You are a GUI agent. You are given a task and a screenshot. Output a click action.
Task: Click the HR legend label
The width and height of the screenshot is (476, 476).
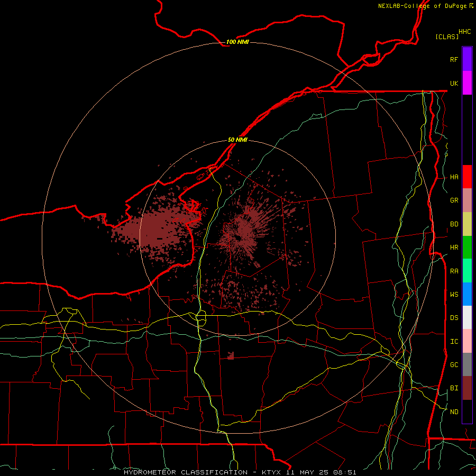point(454,248)
